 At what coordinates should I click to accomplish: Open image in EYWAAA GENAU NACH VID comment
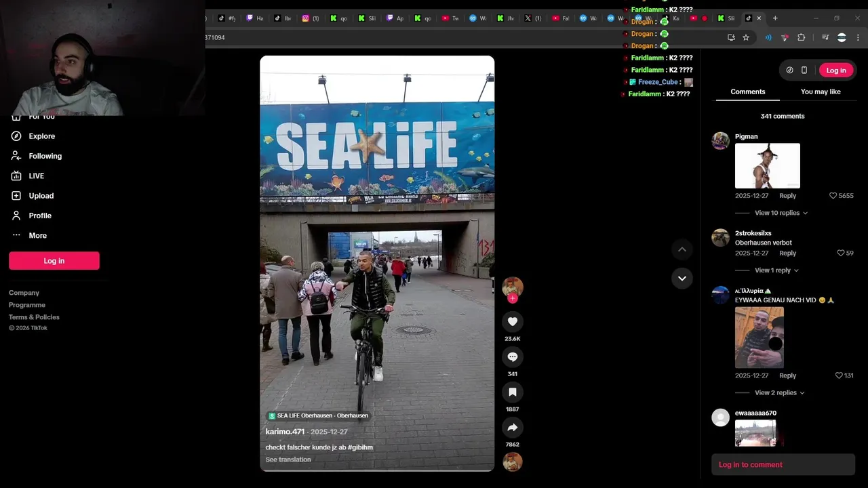click(x=759, y=338)
